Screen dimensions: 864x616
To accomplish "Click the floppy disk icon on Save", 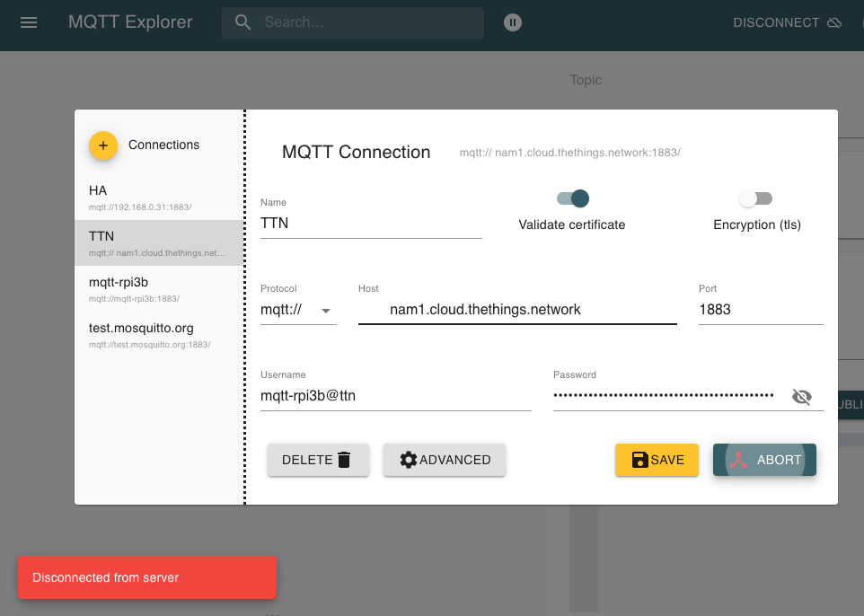I will point(639,460).
